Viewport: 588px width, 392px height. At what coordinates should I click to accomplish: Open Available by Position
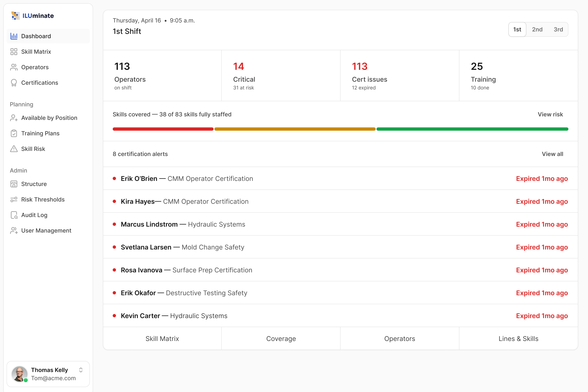click(48, 118)
